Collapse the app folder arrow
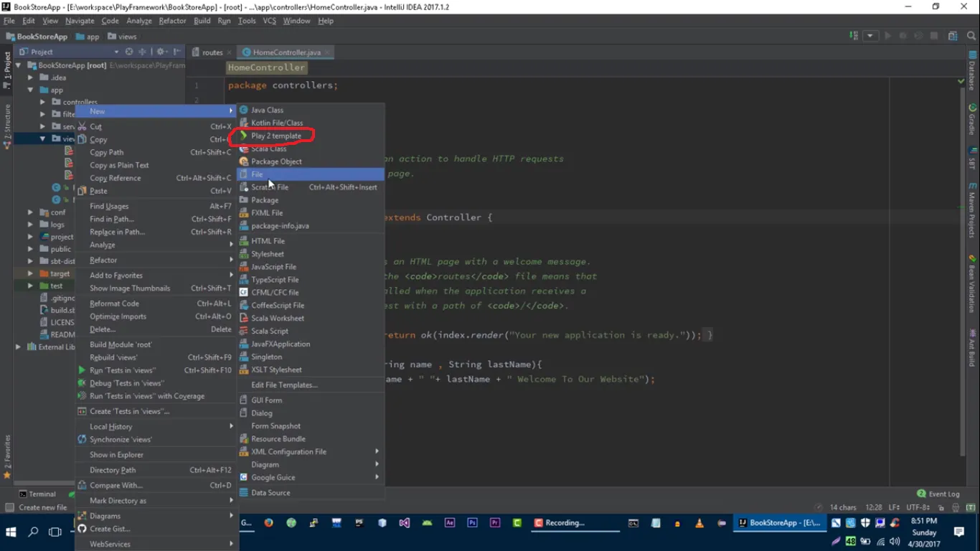 (30, 90)
